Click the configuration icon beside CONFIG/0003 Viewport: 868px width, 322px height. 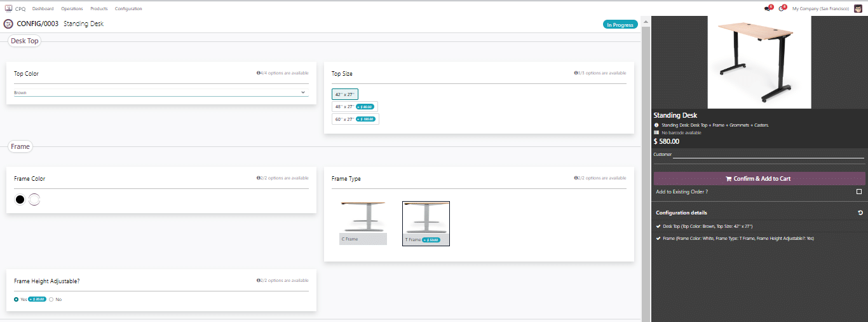coord(8,24)
